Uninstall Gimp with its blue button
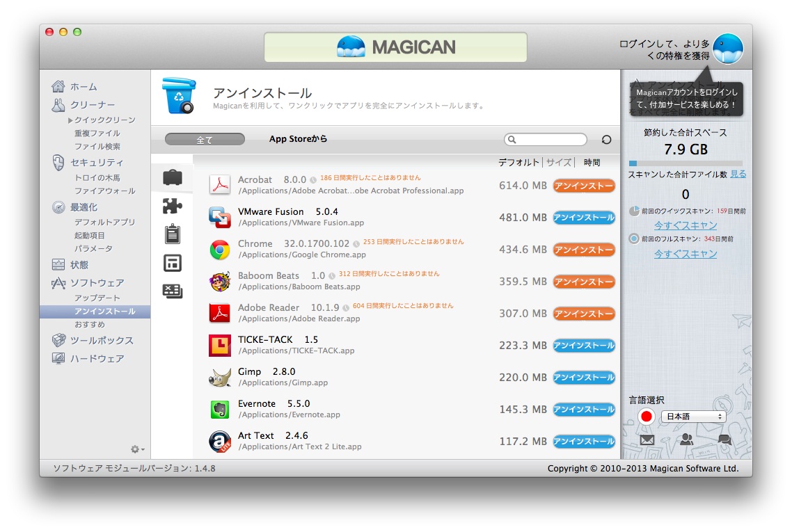 584,378
